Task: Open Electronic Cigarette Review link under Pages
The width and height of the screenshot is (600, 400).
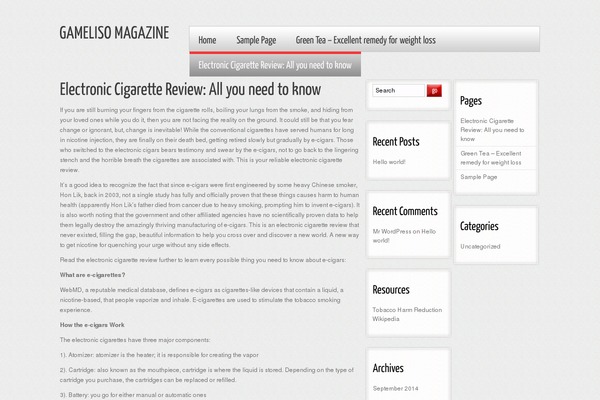Action: 492,130
